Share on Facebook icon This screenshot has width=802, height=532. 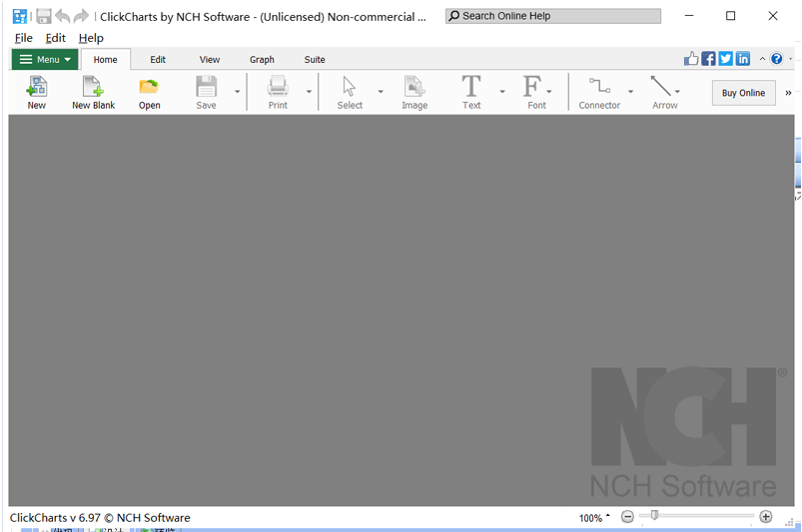pyautogui.click(x=708, y=58)
